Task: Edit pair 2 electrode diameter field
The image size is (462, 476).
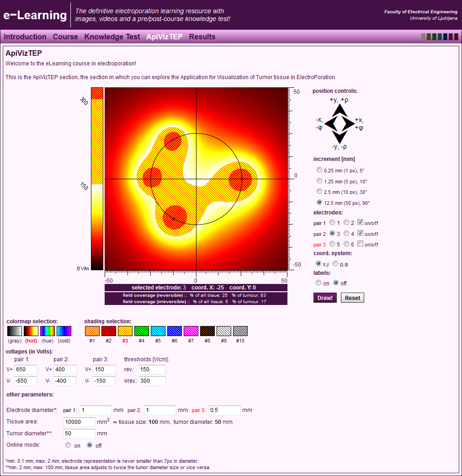Action: point(160,410)
